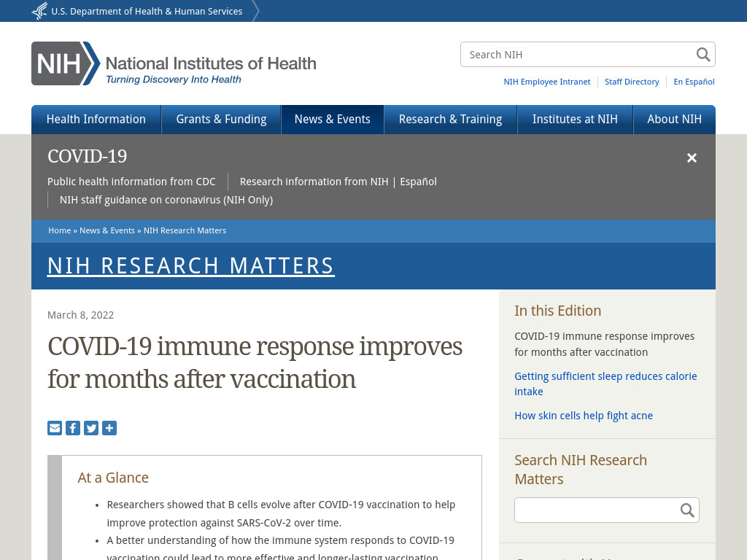Open U.S. Department of Health & Human Services link
This screenshot has width=747, height=560.
pos(147,11)
